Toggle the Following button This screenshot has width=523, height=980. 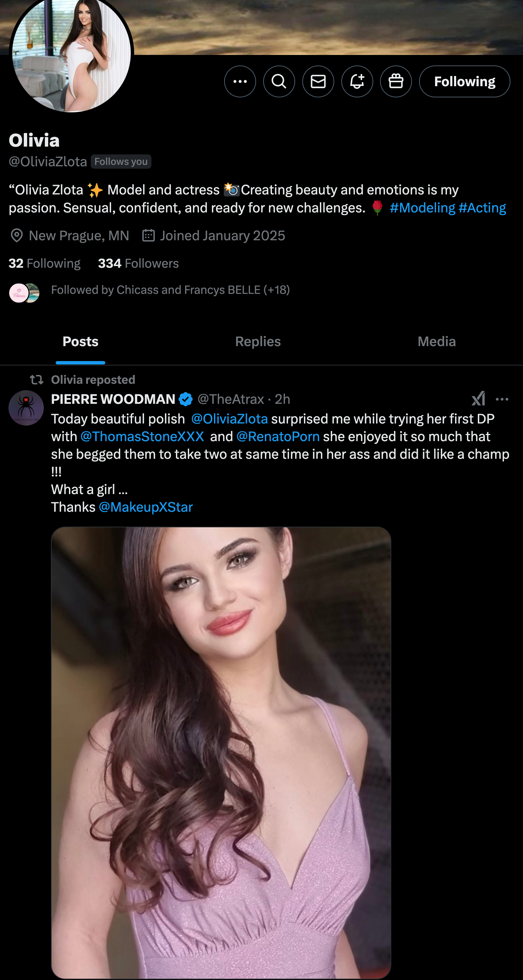click(464, 81)
